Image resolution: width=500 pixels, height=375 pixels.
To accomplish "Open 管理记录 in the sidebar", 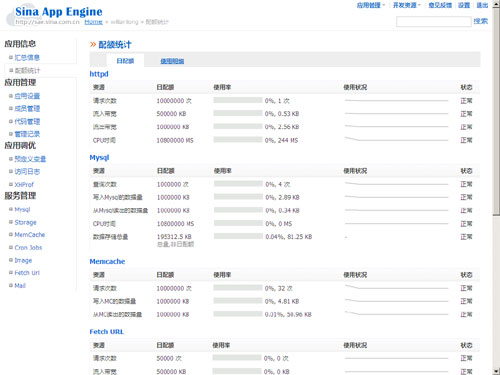I will 27,134.
